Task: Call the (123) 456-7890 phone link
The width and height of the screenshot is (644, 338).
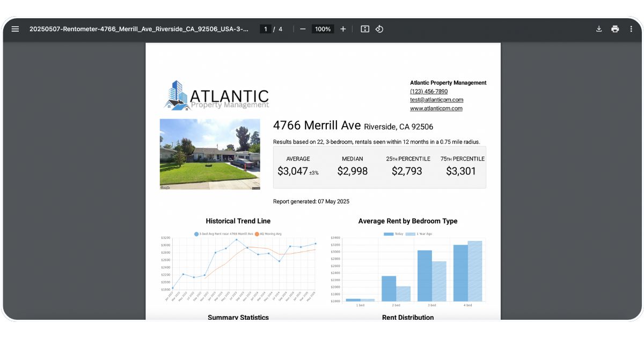Action: point(428,91)
